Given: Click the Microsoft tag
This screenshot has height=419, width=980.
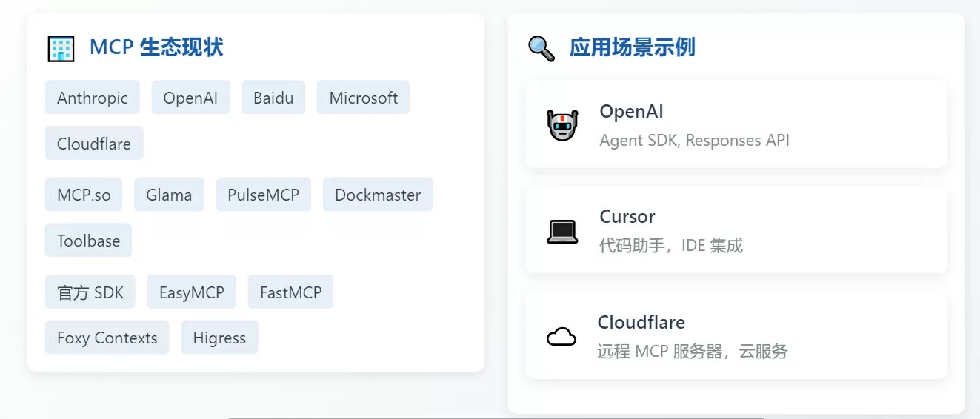Looking at the screenshot, I should tap(363, 98).
